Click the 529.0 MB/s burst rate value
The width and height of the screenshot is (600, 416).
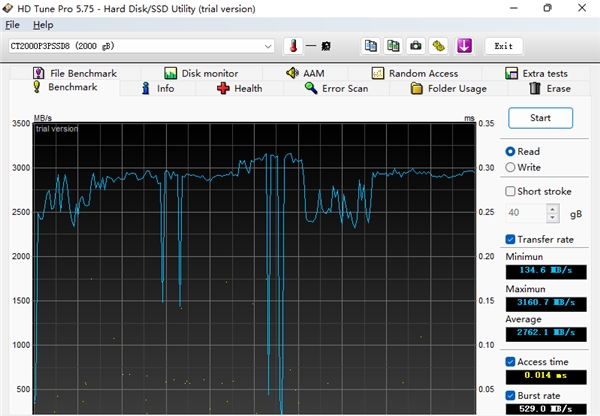tap(546, 409)
